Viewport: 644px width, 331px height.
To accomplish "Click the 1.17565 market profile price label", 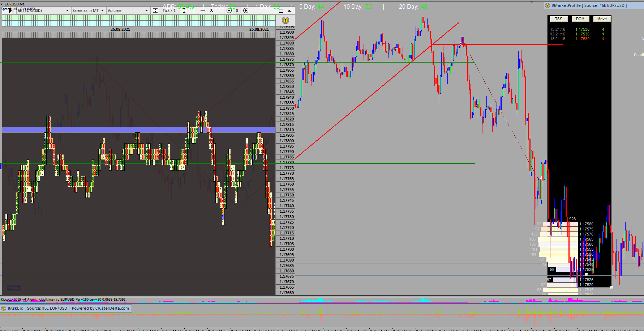I will (x=586, y=239).
